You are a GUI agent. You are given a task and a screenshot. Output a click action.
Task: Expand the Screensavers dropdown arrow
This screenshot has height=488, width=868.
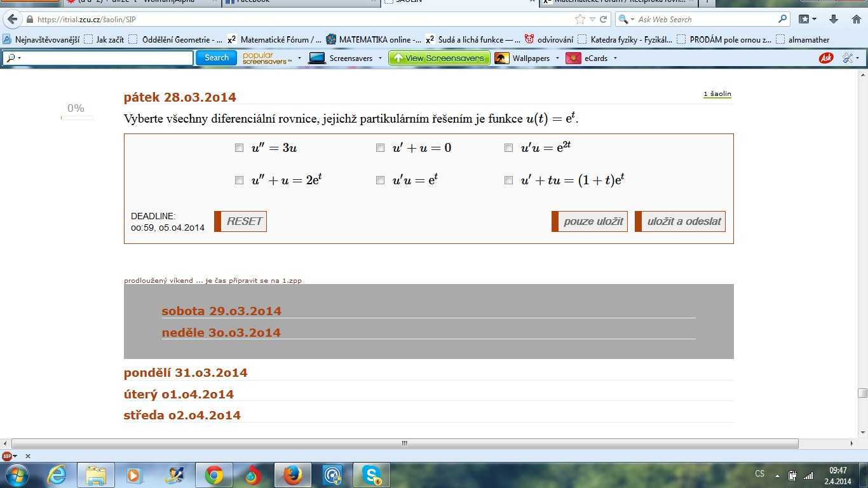(x=380, y=58)
